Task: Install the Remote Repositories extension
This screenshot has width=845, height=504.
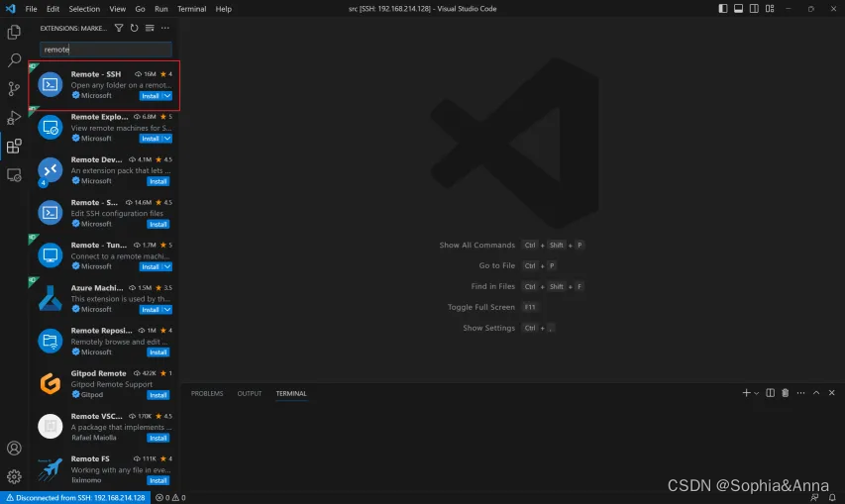Action: tap(158, 353)
